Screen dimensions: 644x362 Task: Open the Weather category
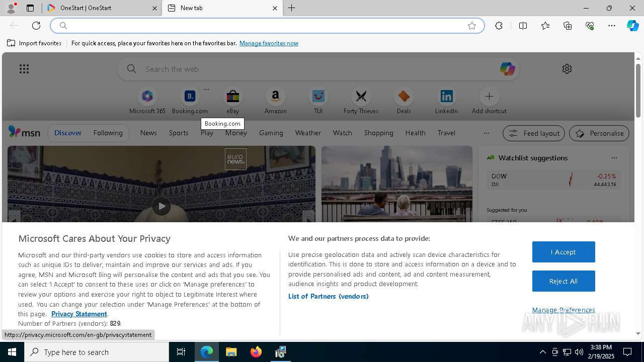click(308, 133)
